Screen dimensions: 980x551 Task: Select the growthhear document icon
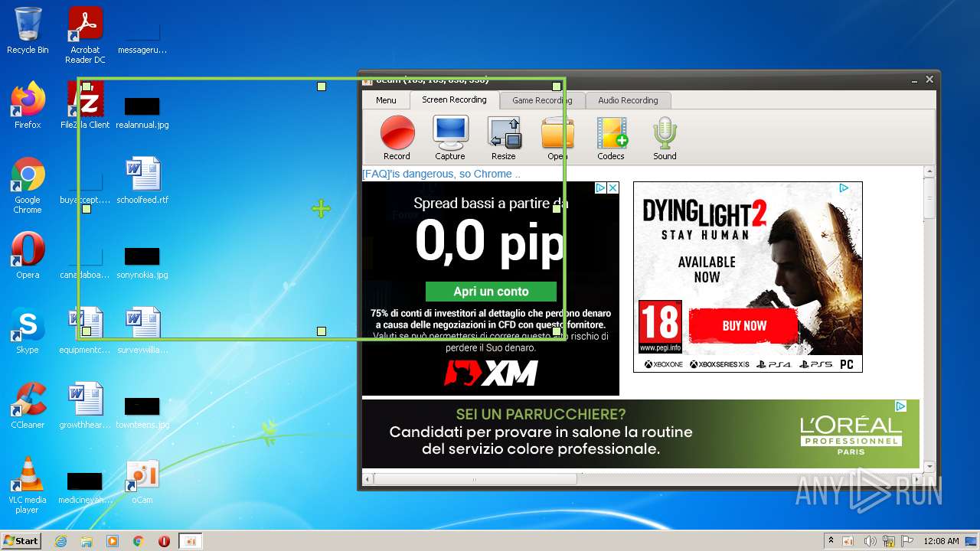pyautogui.click(x=85, y=406)
